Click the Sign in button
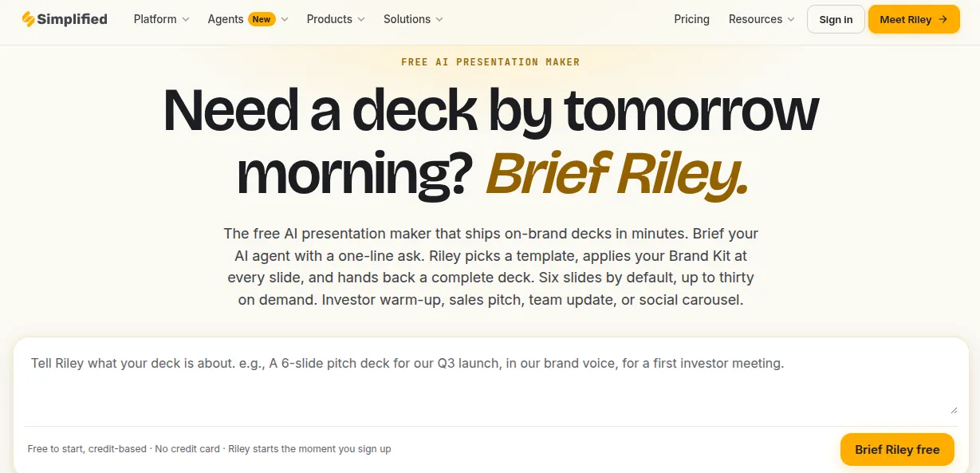 836,19
